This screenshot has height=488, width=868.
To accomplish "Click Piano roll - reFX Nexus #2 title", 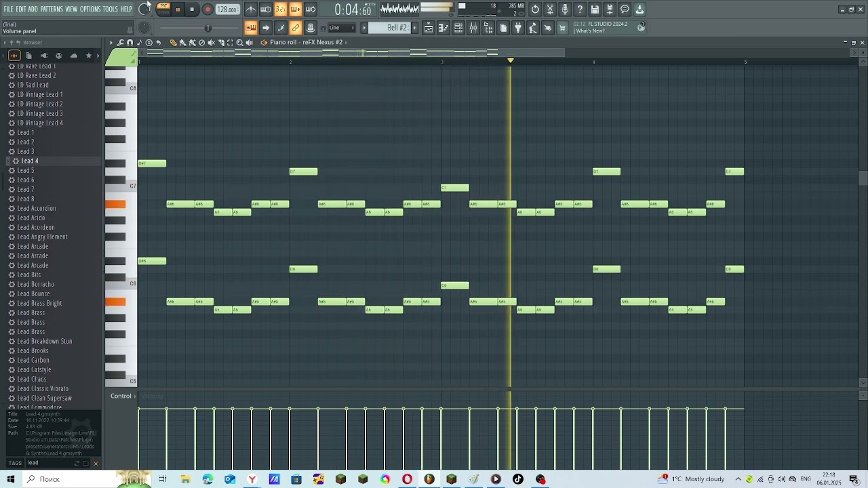I will [x=307, y=42].
